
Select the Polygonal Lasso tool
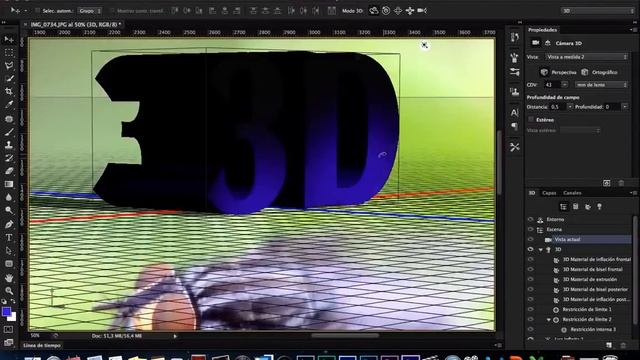pyautogui.click(x=9, y=66)
